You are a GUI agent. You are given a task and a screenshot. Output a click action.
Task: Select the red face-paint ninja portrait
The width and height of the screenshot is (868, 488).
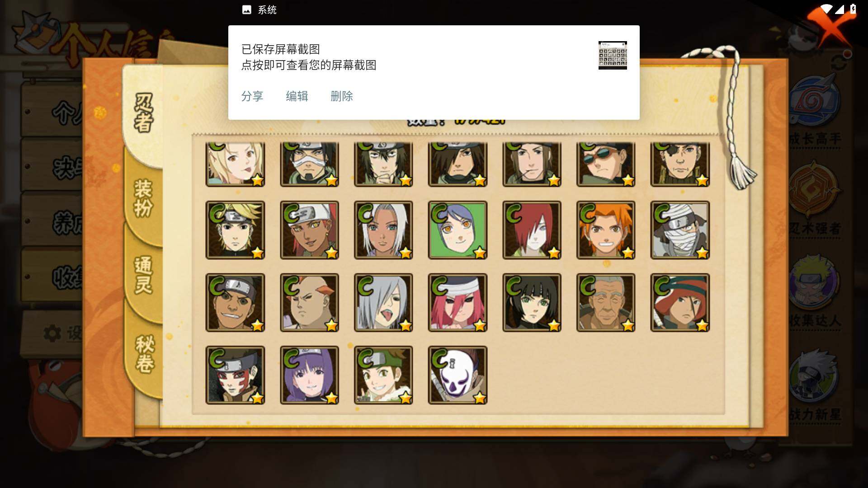tap(235, 375)
